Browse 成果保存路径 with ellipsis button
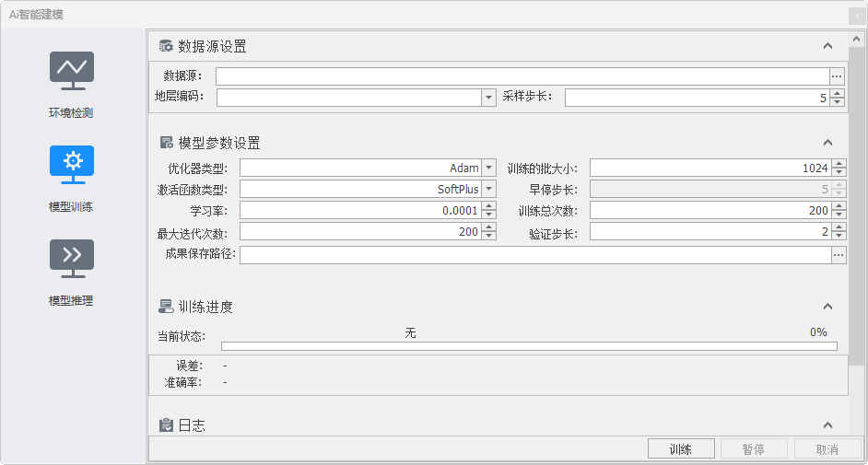The height and width of the screenshot is (465, 868). tap(838, 255)
